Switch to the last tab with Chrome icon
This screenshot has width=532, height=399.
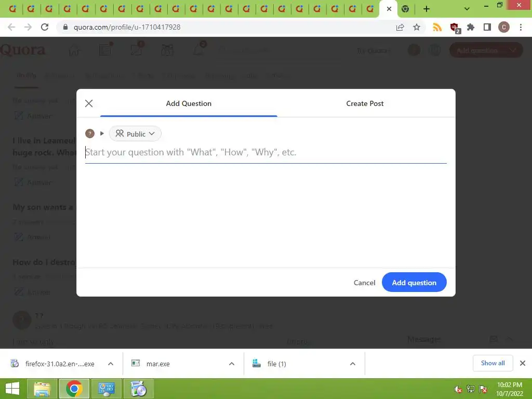point(405,9)
